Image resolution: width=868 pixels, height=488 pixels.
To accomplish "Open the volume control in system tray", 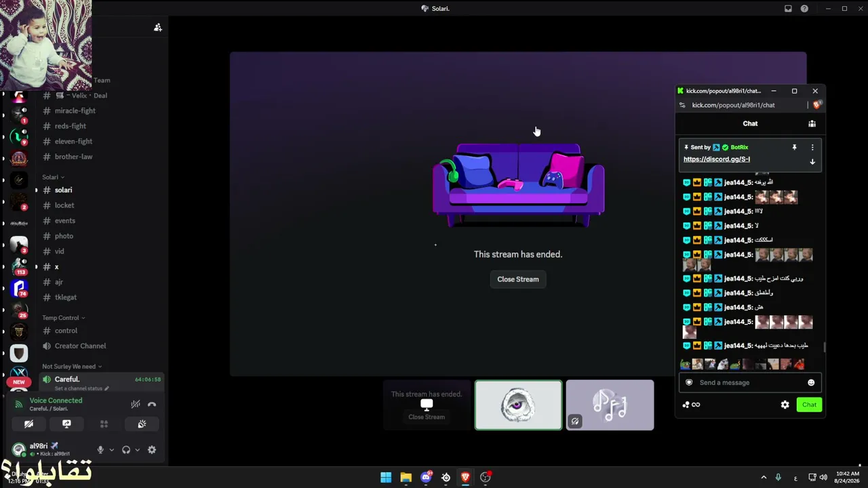I will (x=824, y=477).
